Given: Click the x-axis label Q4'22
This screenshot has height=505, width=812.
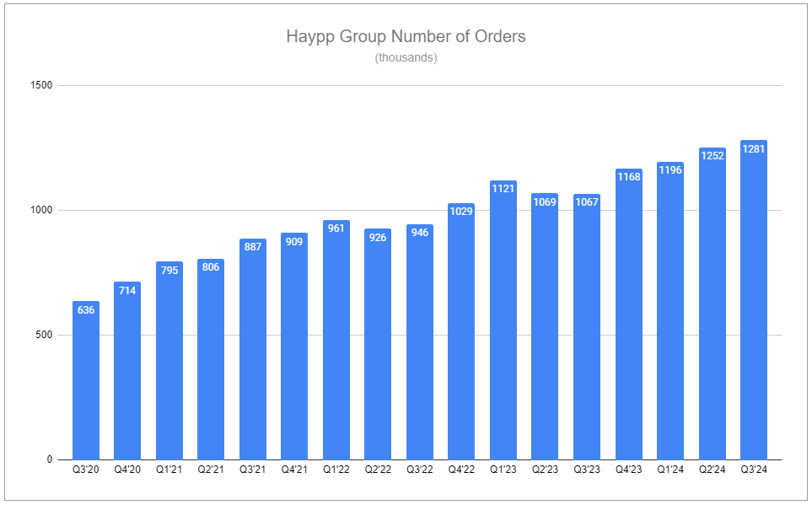Looking at the screenshot, I should tap(461, 470).
